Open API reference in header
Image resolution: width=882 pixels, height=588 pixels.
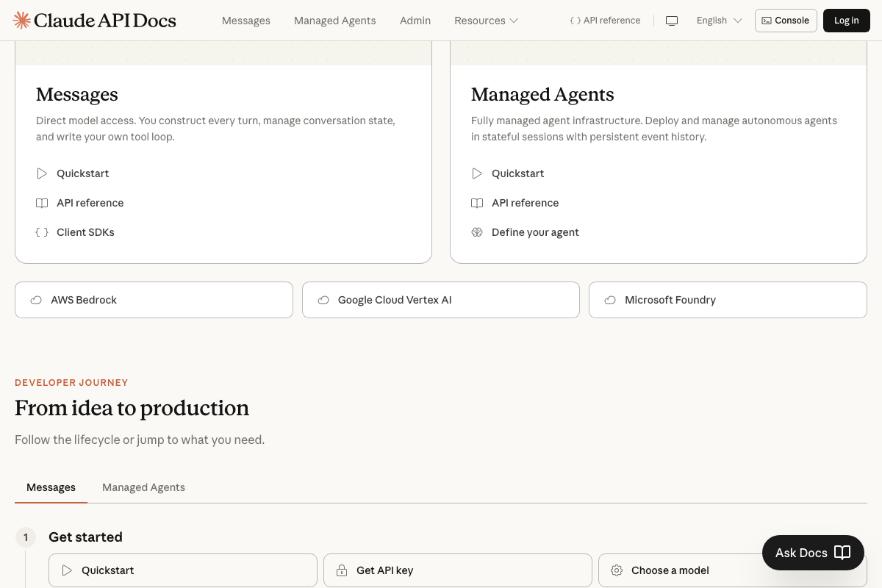[x=606, y=21]
